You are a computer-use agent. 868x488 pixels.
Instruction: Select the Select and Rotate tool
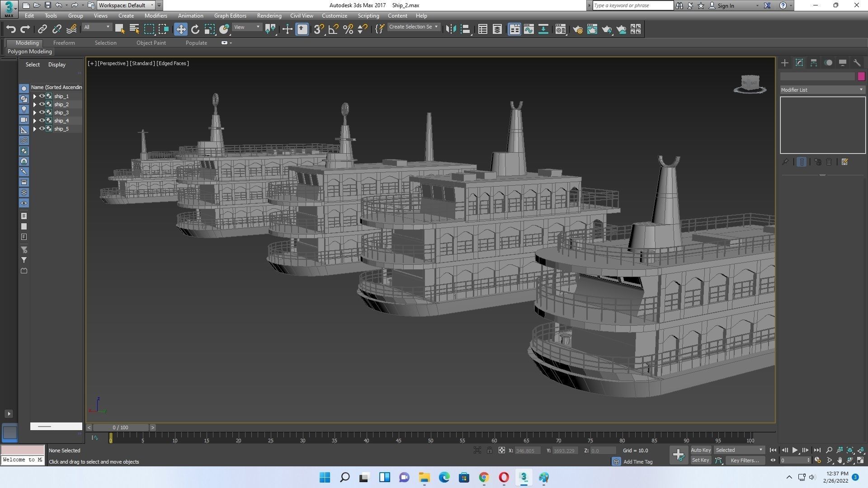(x=195, y=29)
